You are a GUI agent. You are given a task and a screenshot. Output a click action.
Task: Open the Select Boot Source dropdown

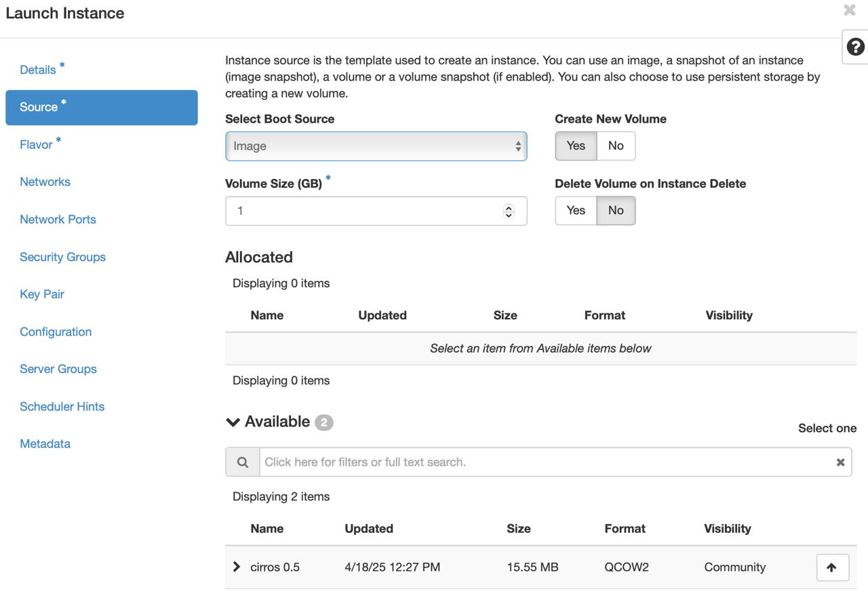376,146
